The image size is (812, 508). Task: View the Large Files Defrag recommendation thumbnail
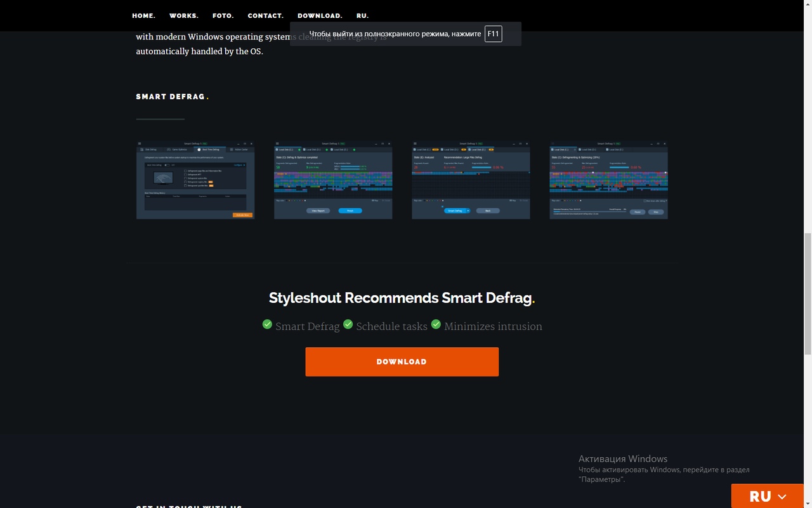point(471,180)
